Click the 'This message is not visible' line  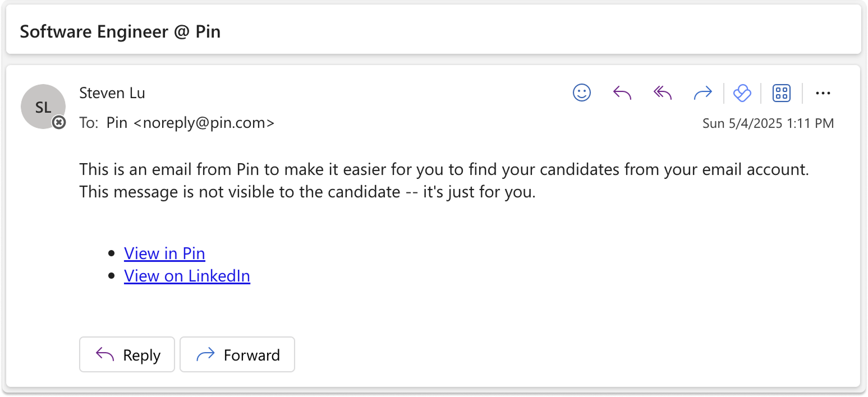coord(307,192)
